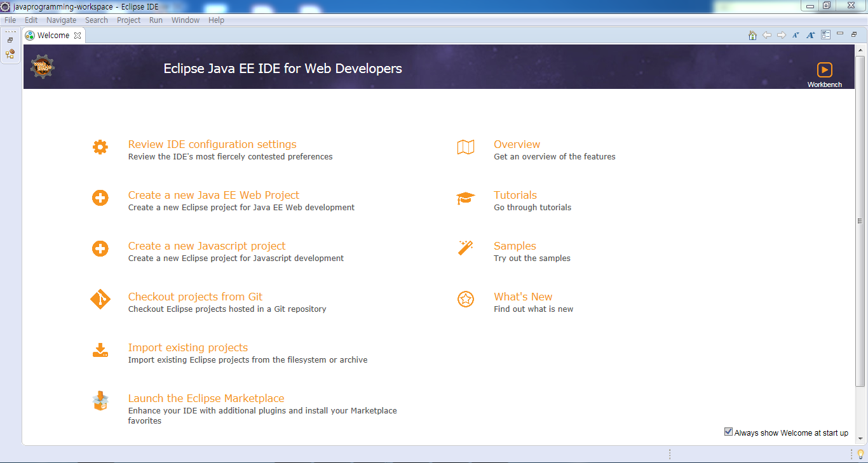868x463 pixels.
Task: Click 'Go through tutorials' text
Action: pos(532,208)
